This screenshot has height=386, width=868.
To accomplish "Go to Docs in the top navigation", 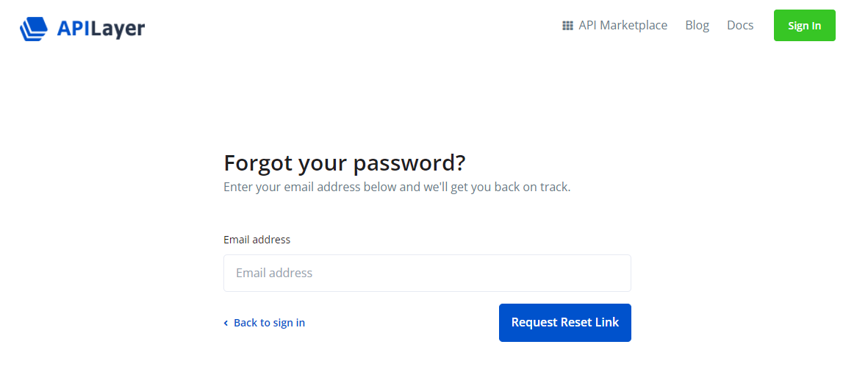I will [740, 26].
